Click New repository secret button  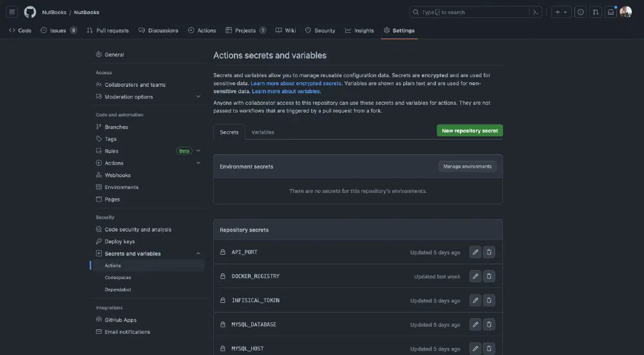pyautogui.click(x=469, y=131)
